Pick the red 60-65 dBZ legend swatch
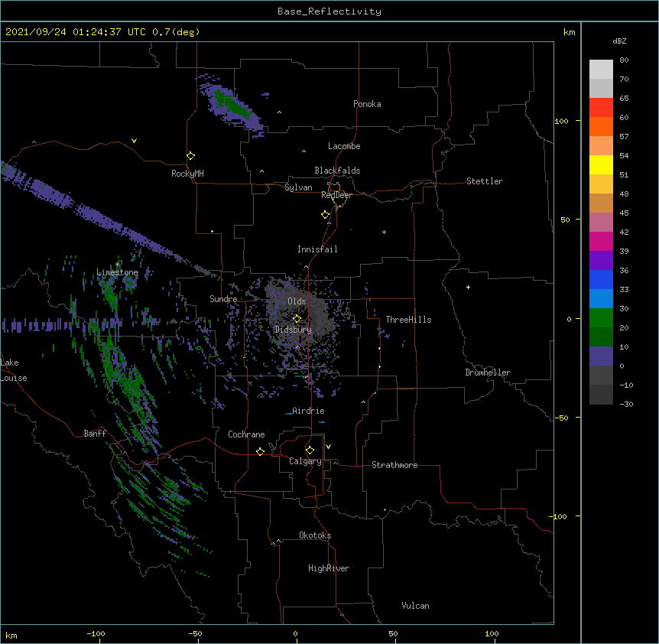Viewport: 659px width, 644px height. click(x=601, y=108)
